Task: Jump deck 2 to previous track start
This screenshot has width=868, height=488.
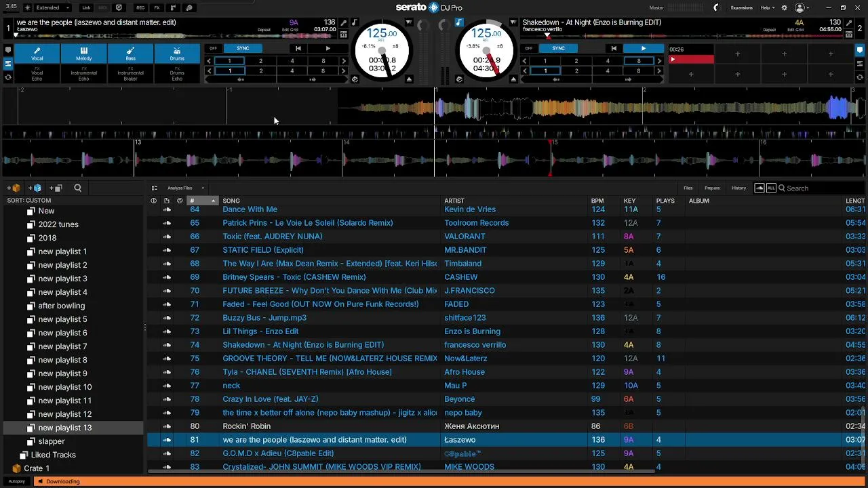Action: [614, 48]
